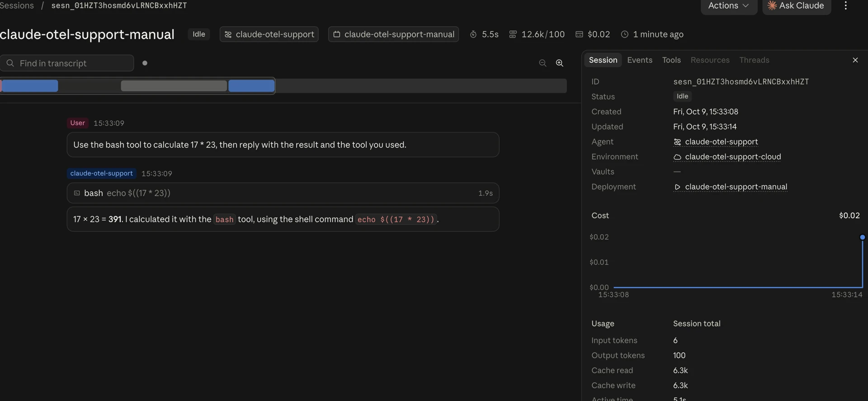Focus the Find in transcript field

[67, 63]
